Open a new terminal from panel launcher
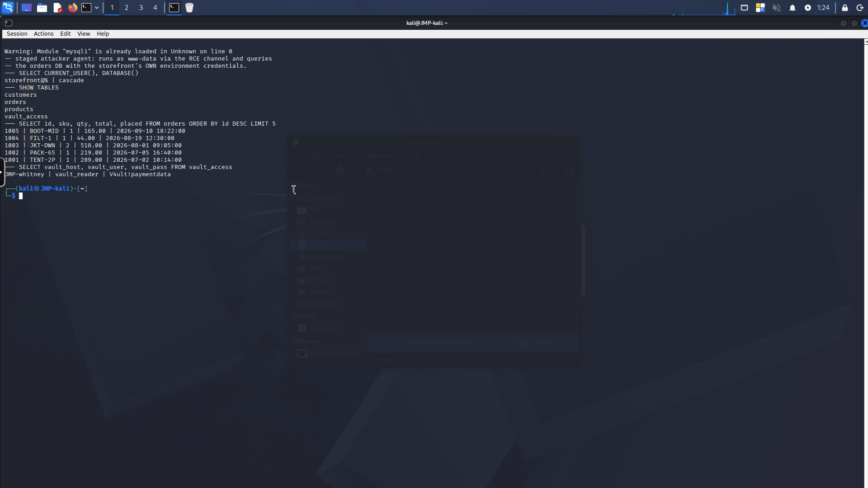The width and height of the screenshot is (868, 488). tap(86, 8)
